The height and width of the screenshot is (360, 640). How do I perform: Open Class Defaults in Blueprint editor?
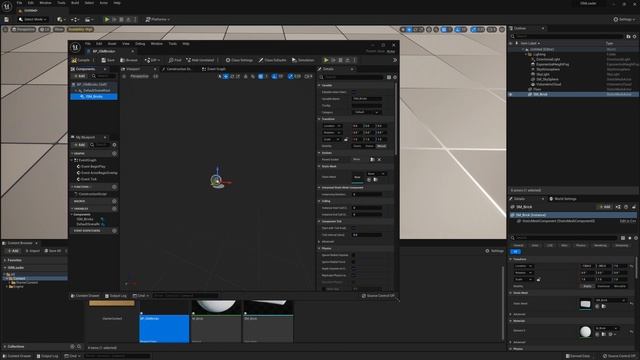pos(273,60)
